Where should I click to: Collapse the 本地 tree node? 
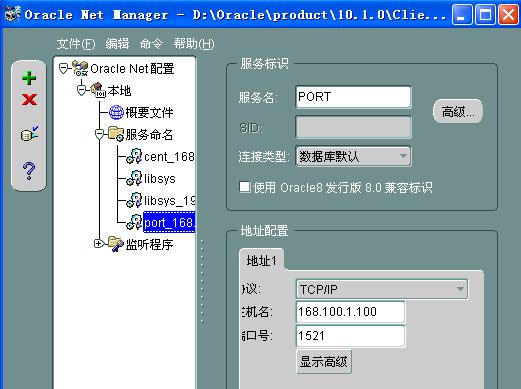tap(81, 90)
